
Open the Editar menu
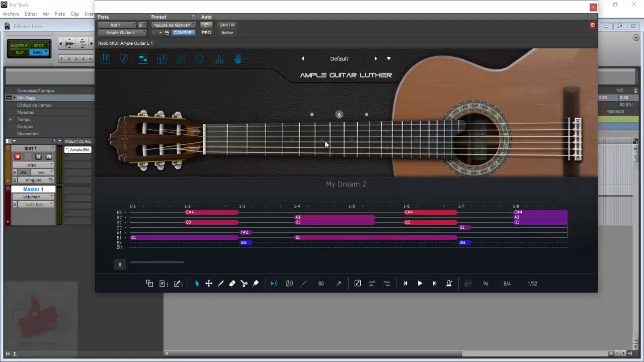pos(31,14)
